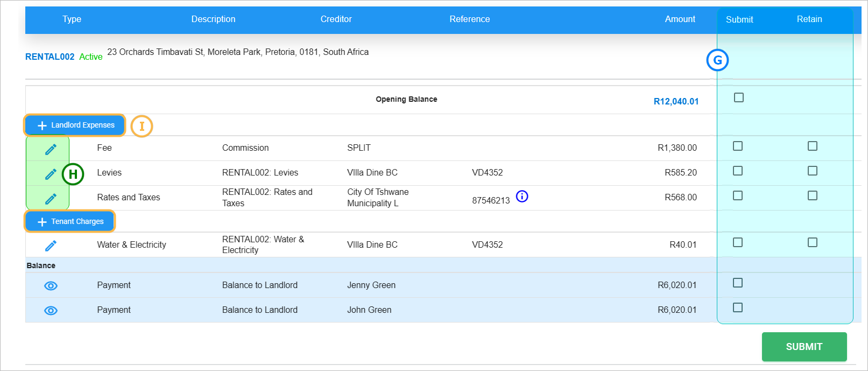Image resolution: width=868 pixels, height=371 pixels.
Task: Check Retain for Water & Electricity
Action: (813, 242)
